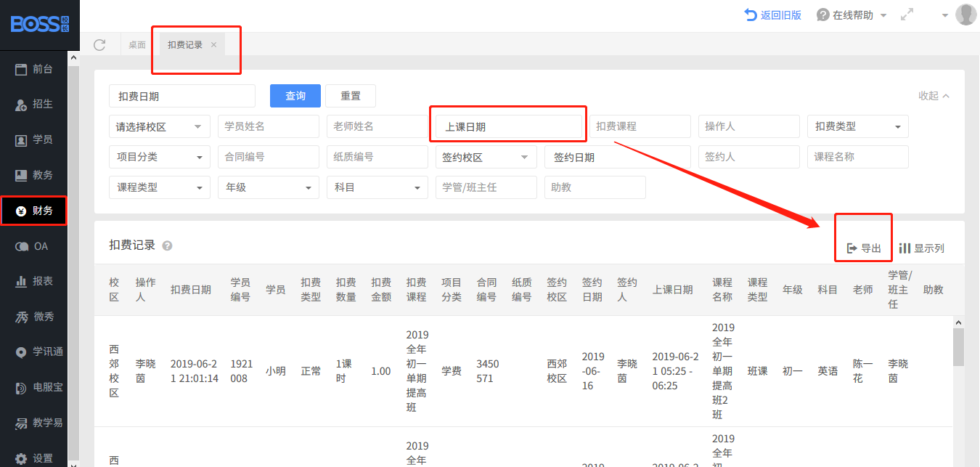The width and height of the screenshot is (980, 467).
Task: Open the 科目 dropdown
Action: [x=377, y=187]
